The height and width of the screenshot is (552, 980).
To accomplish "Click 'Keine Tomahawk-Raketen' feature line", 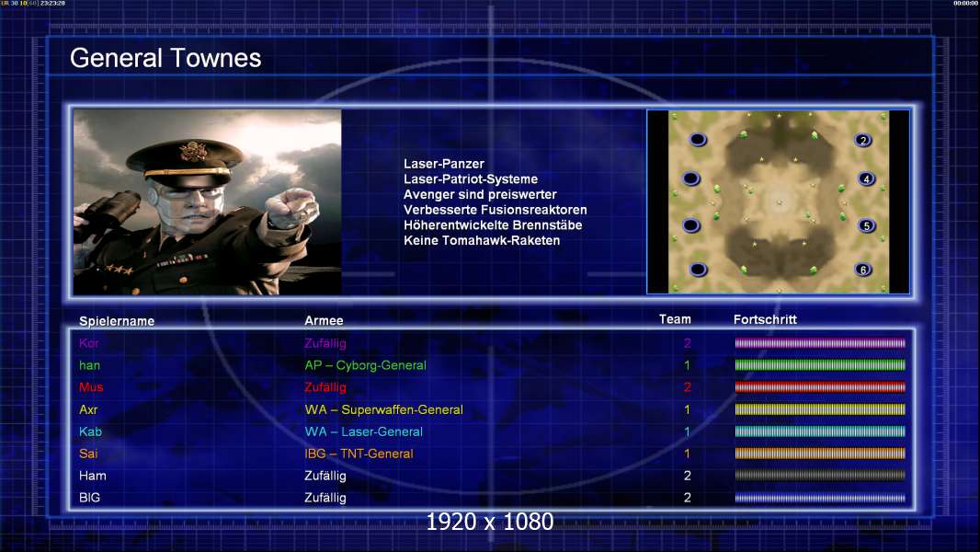I will (482, 241).
